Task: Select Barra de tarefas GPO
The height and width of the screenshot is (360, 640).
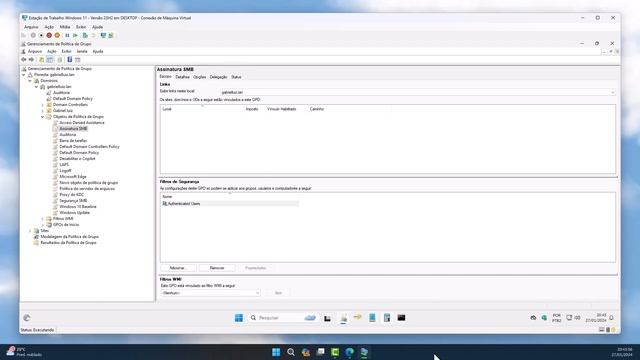Action: (x=73, y=141)
